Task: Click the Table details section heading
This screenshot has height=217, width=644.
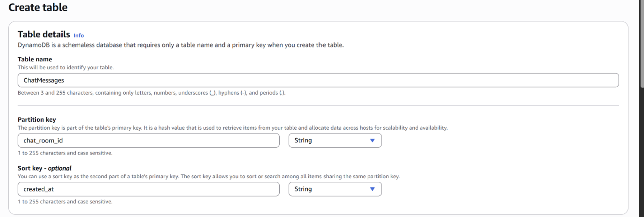Action: [44, 34]
